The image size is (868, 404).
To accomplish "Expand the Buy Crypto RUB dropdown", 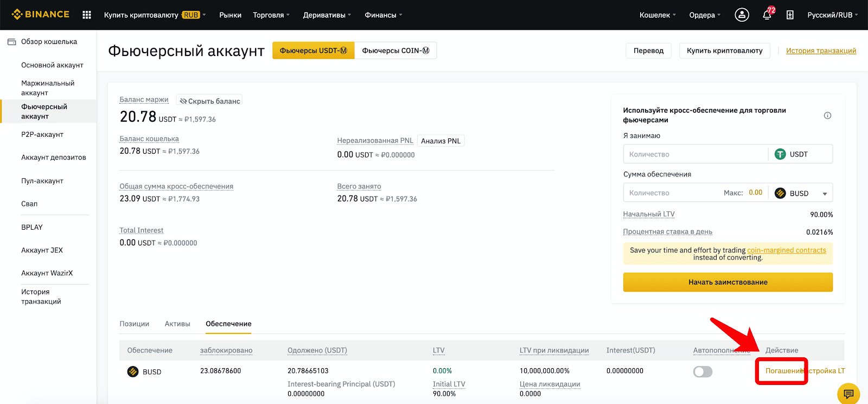I will click(x=155, y=15).
